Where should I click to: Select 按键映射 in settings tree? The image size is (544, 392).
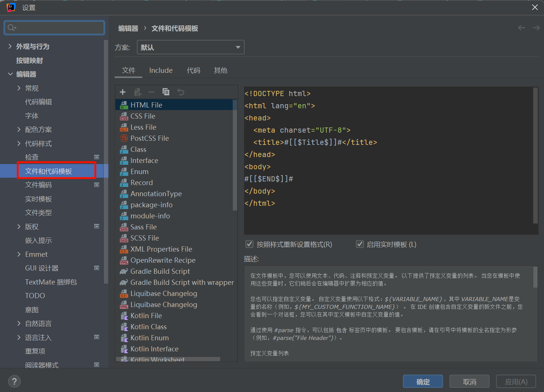pos(30,60)
